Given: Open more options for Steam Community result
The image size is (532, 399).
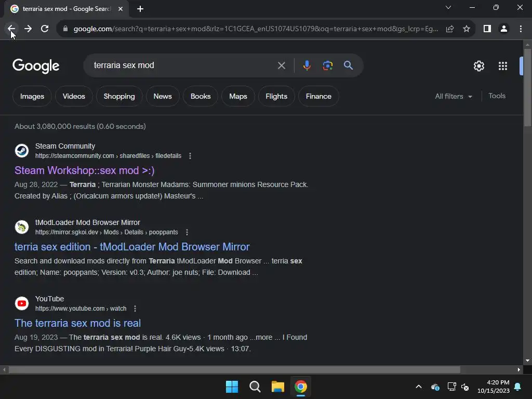Looking at the screenshot, I should click(x=190, y=156).
